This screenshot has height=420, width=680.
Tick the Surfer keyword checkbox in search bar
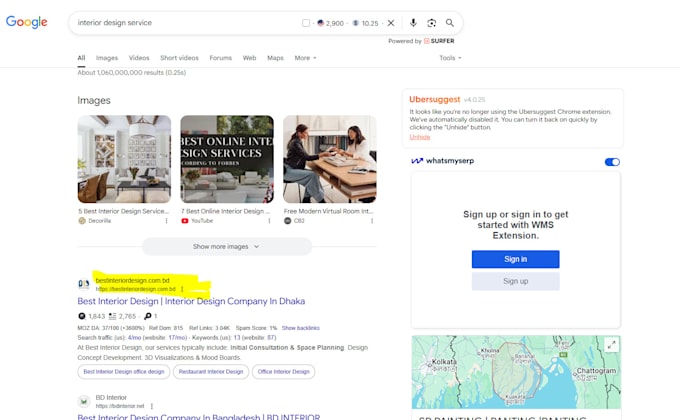click(x=306, y=23)
